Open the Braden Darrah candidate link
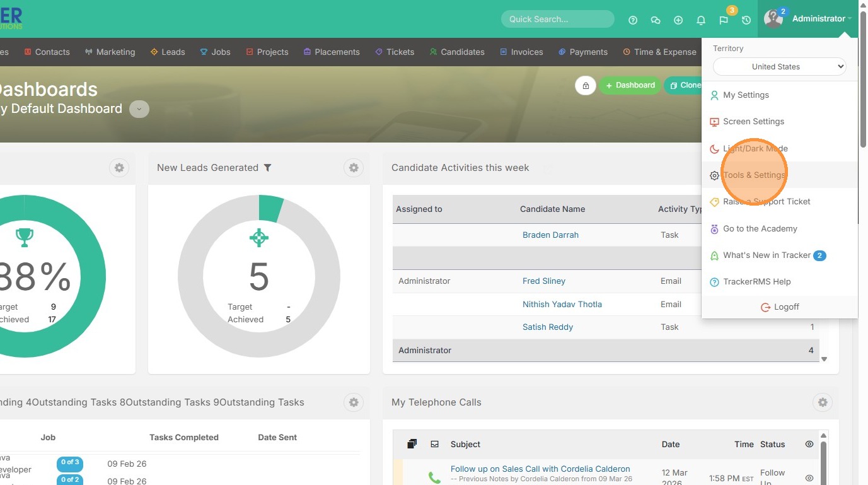Screen dimensions: 868x485 [x=550, y=235]
